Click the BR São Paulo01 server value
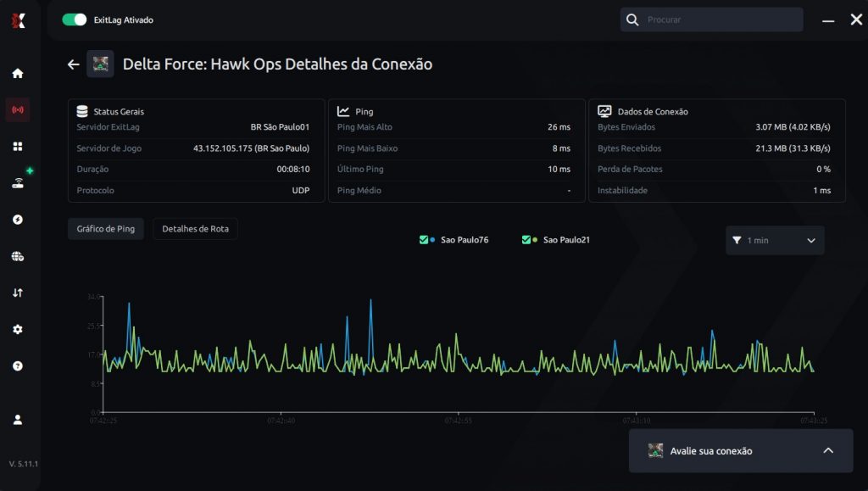The width and height of the screenshot is (868, 491). point(280,126)
